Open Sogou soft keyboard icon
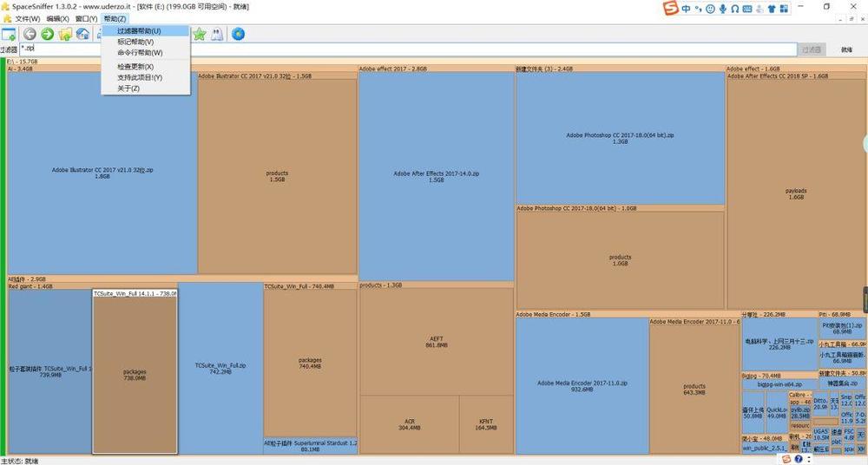This screenshot has width=868, height=465. tap(747, 9)
